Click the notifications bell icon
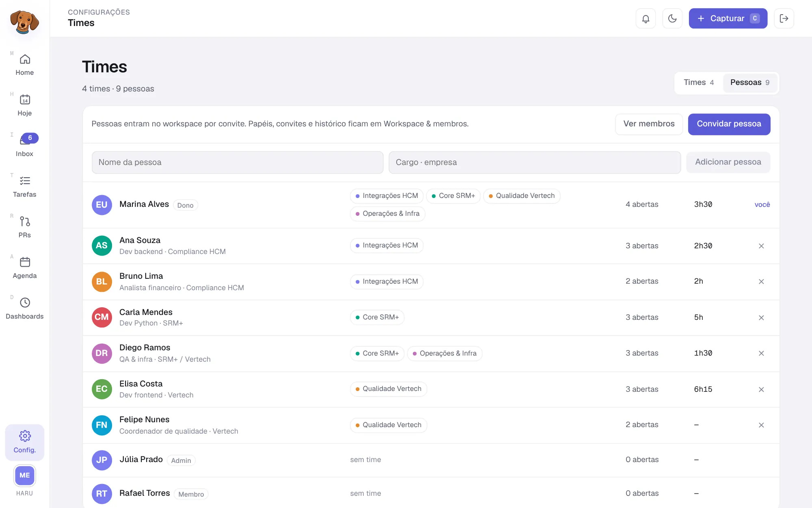 (x=646, y=18)
